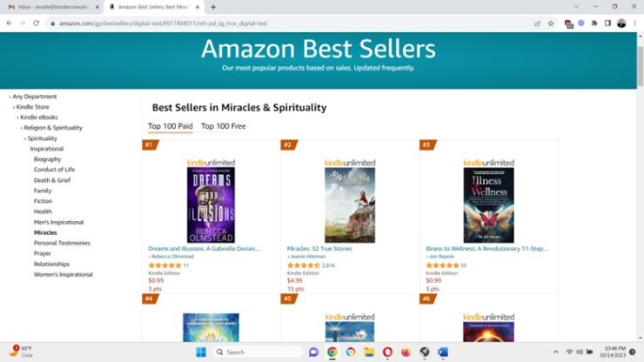Collapse to the Kindle eBooks category
The image size is (644, 362).
(x=39, y=117)
